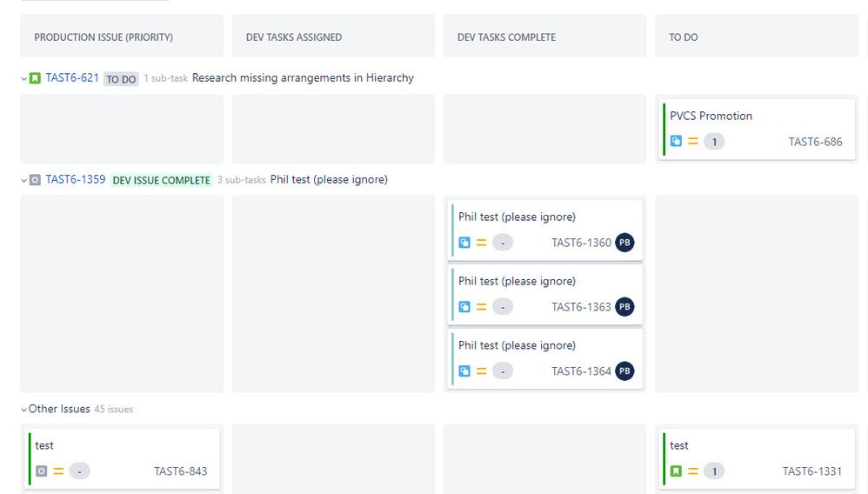868x494 pixels.
Task: Open the TAST6-621 issue link
Action: [72, 78]
